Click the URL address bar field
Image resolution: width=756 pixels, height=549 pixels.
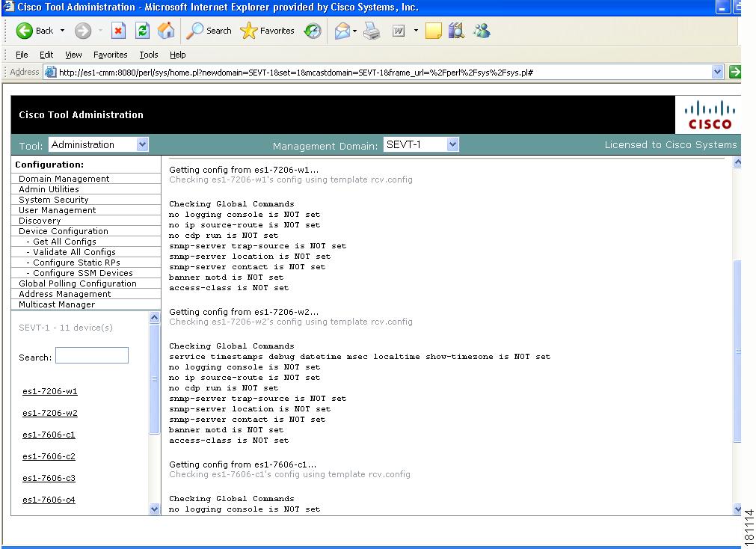pos(384,73)
